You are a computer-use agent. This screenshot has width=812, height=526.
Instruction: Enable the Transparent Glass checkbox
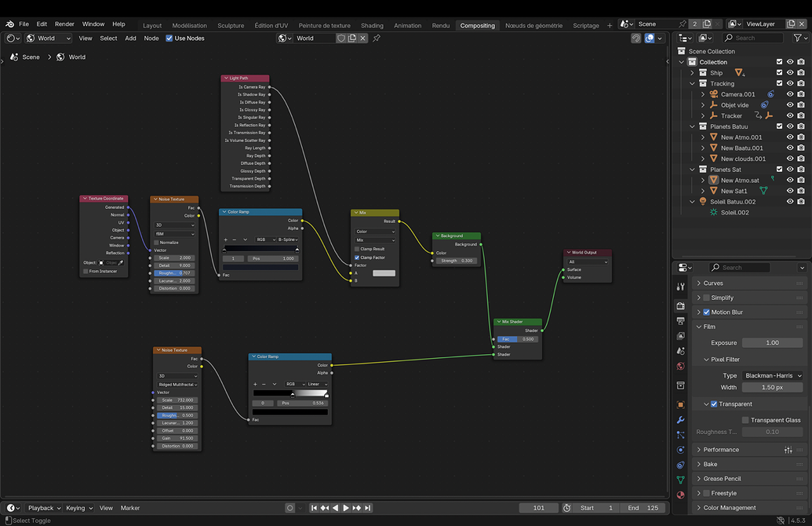tap(745, 420)
